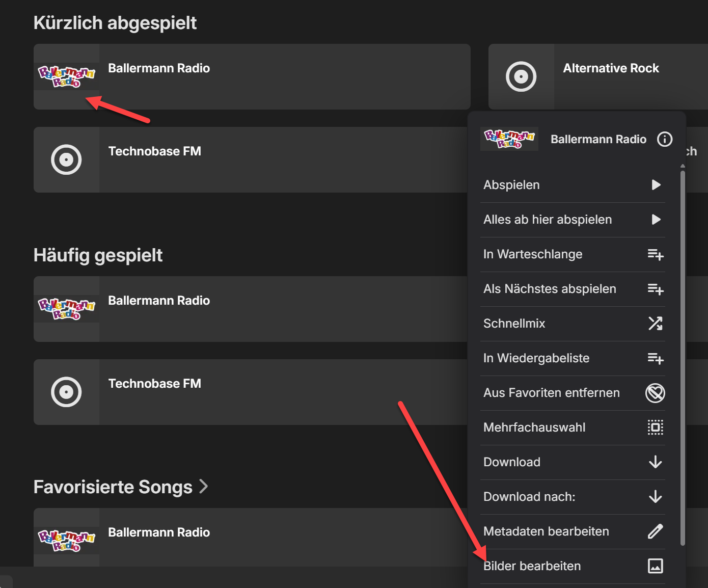Click the Mehrfachauswahl selection icon

(x=656, y=427)
